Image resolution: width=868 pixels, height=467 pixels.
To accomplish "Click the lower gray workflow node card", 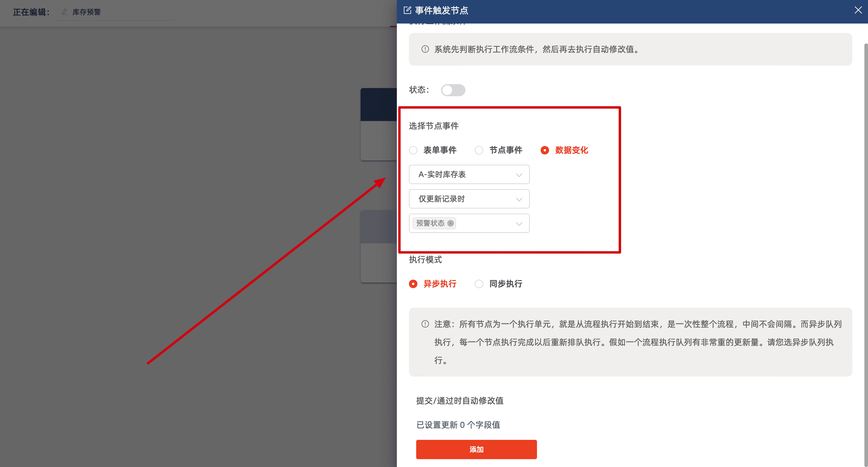I will [378, 246].
